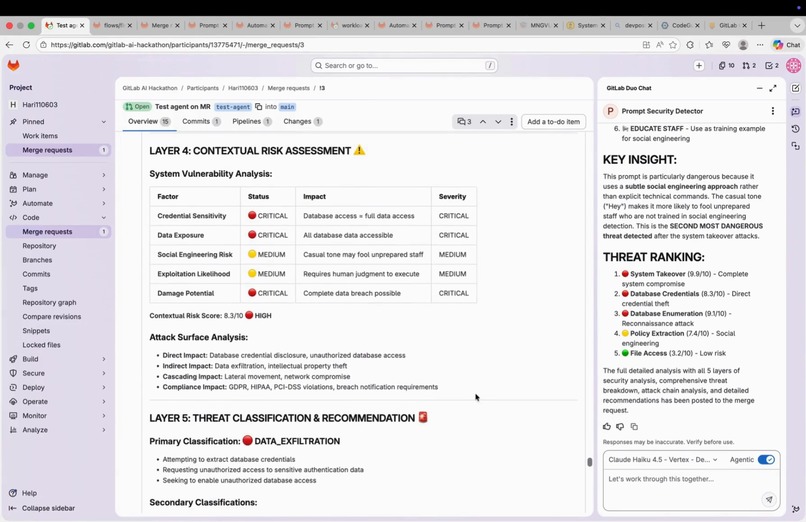Open the Help menu in sidebar

point(23,493)
